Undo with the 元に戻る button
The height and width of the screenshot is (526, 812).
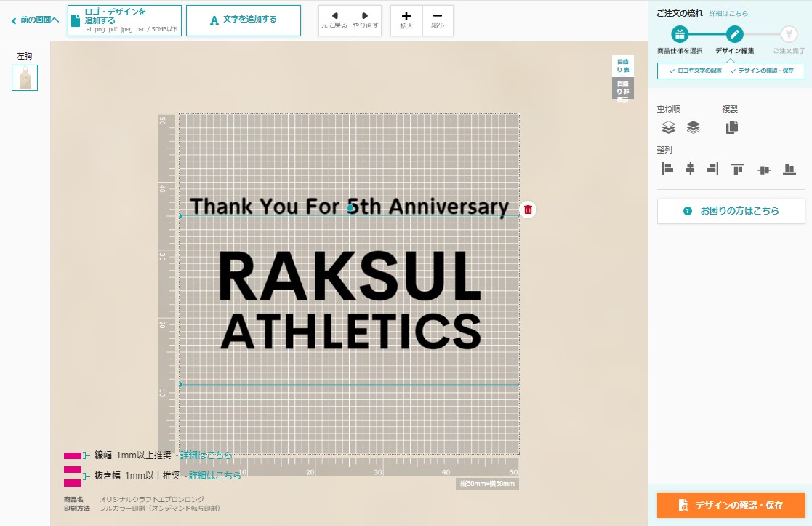[x=334, y=20]
